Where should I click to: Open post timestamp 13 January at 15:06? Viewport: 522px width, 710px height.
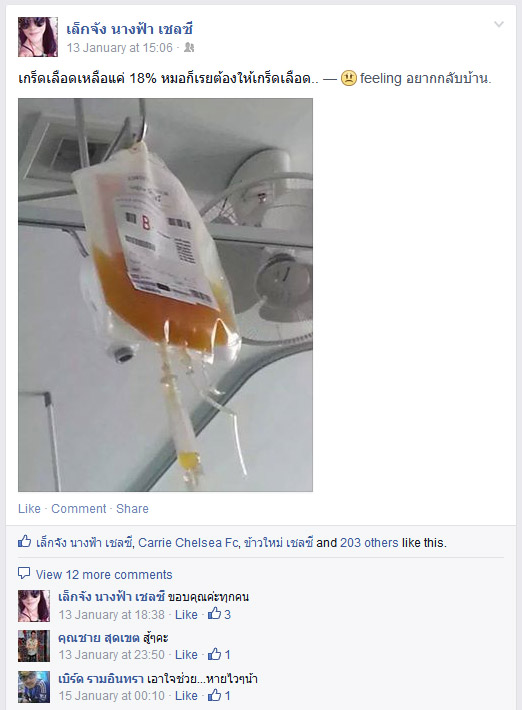(x=120, y=48)
